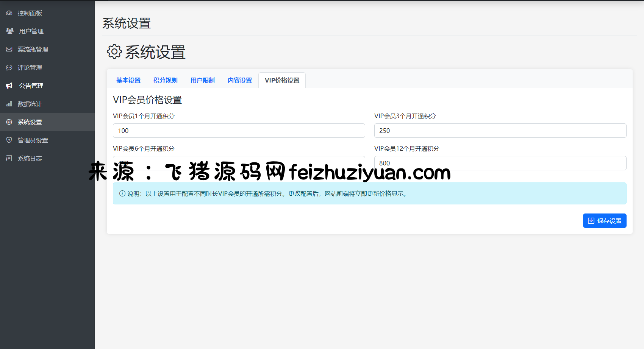
Task: Select the 用户限制 tab
Action: (203, 80)
